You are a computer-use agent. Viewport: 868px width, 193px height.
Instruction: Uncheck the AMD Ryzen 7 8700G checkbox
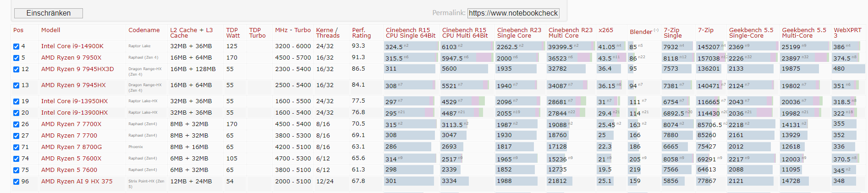tap(16, 147)
